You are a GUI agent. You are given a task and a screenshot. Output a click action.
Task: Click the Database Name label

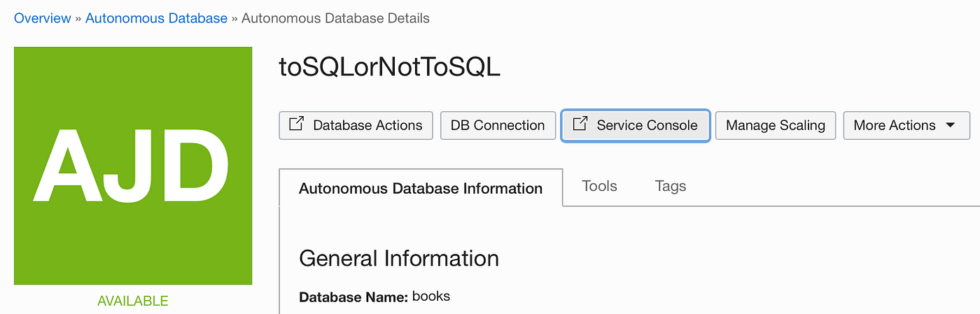pos(353,297)
